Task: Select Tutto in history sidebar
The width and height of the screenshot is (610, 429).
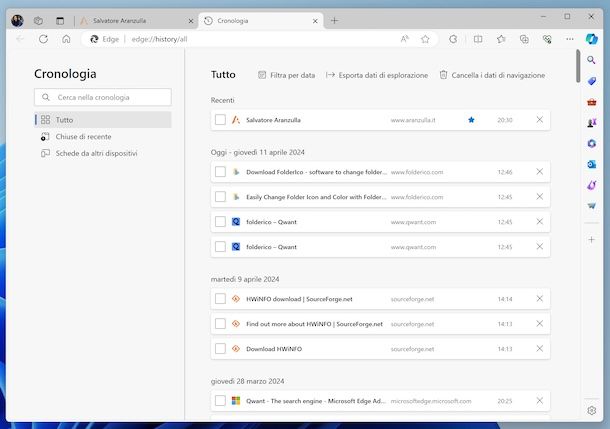Action: click(103, 120)
